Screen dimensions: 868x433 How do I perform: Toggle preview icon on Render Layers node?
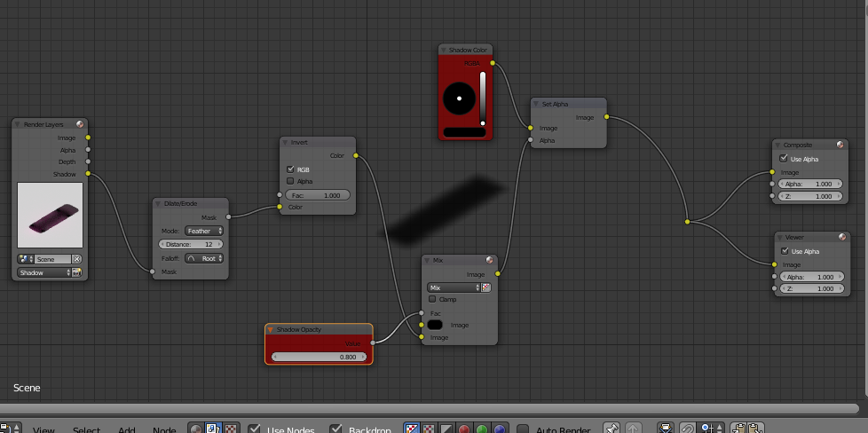80,124
